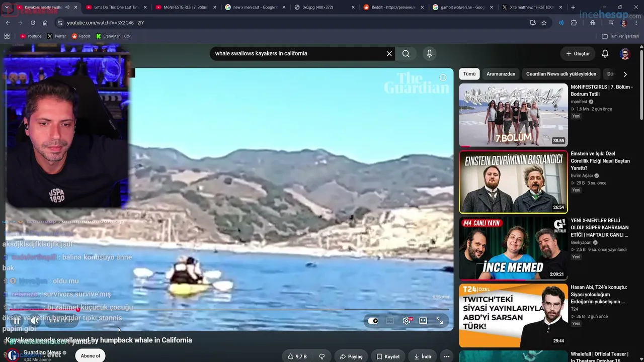
Task: Download the video with the İndir button
Action: (423, 356)
